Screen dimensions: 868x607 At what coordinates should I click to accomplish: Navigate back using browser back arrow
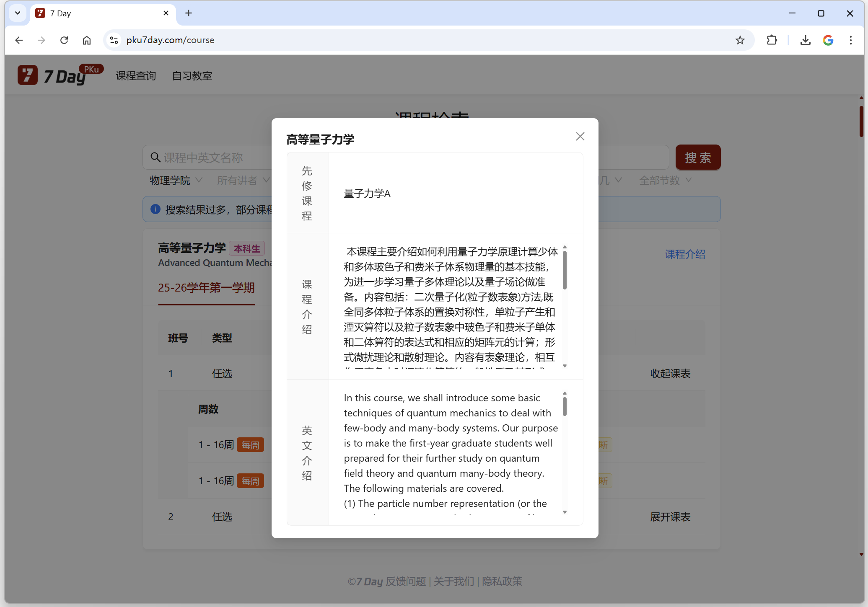(19, 40)
